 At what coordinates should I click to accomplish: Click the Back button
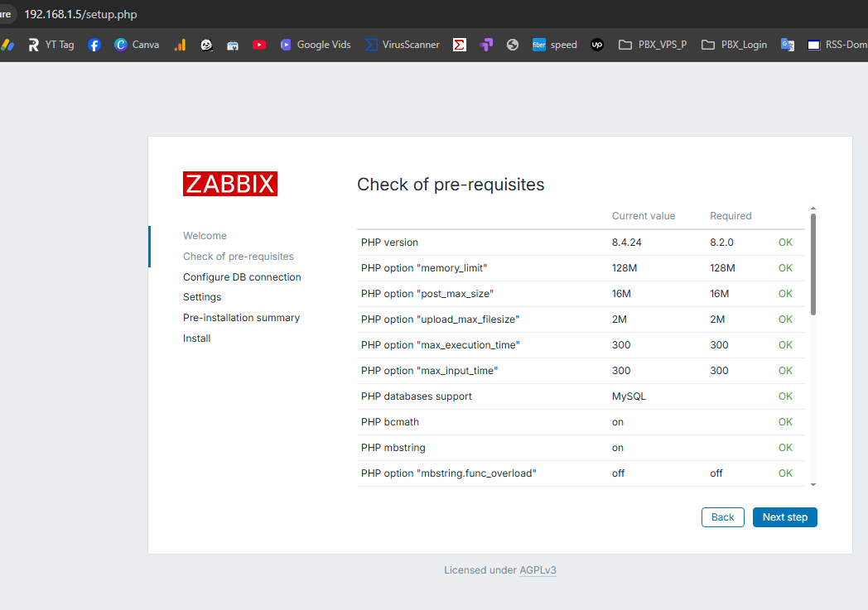tap(722, 517)
